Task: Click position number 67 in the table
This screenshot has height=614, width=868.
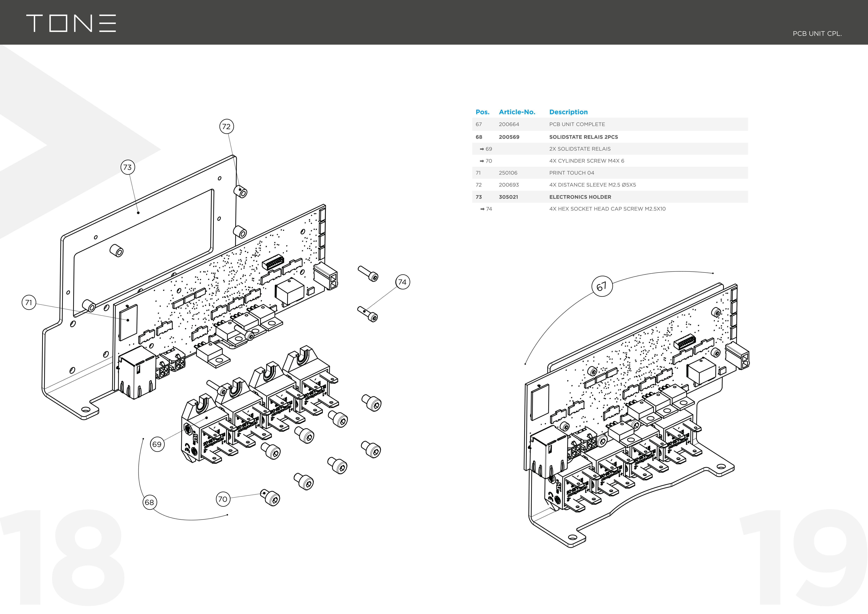Action: pos(479,124)
